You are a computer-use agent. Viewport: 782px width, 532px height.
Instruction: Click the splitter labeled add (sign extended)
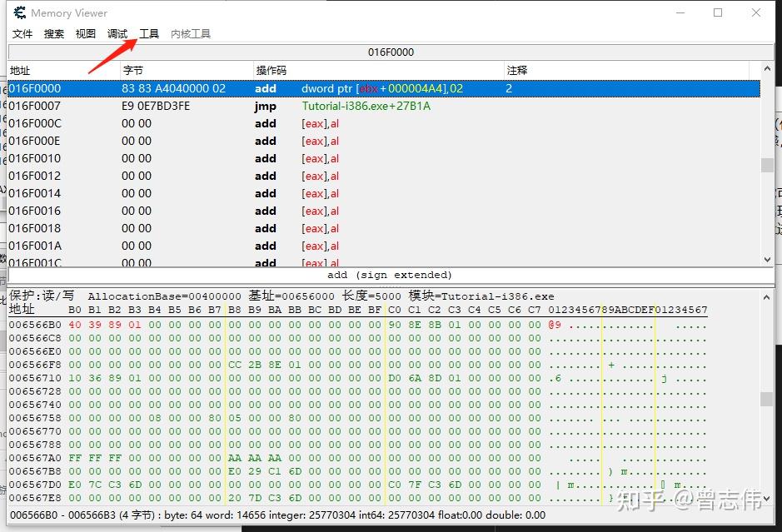pos(391,275)
